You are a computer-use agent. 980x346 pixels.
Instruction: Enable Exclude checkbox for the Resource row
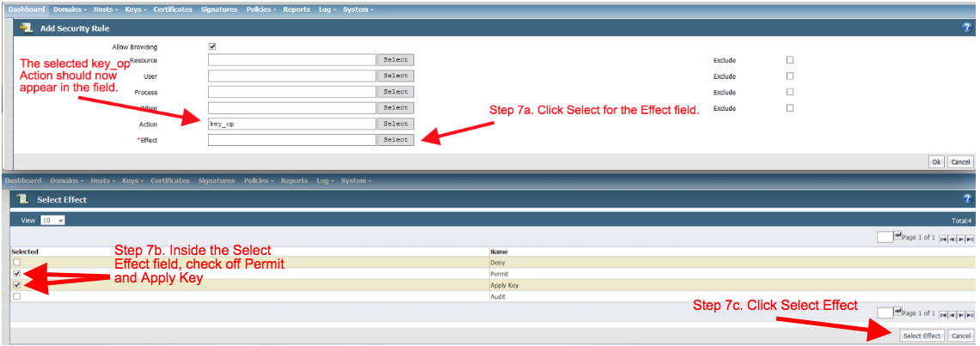(790, 60)
